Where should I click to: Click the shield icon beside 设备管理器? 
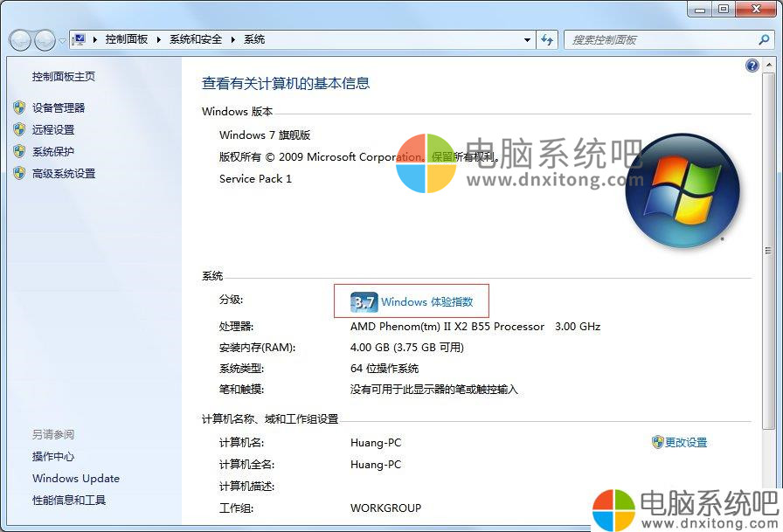coord(19,107)
